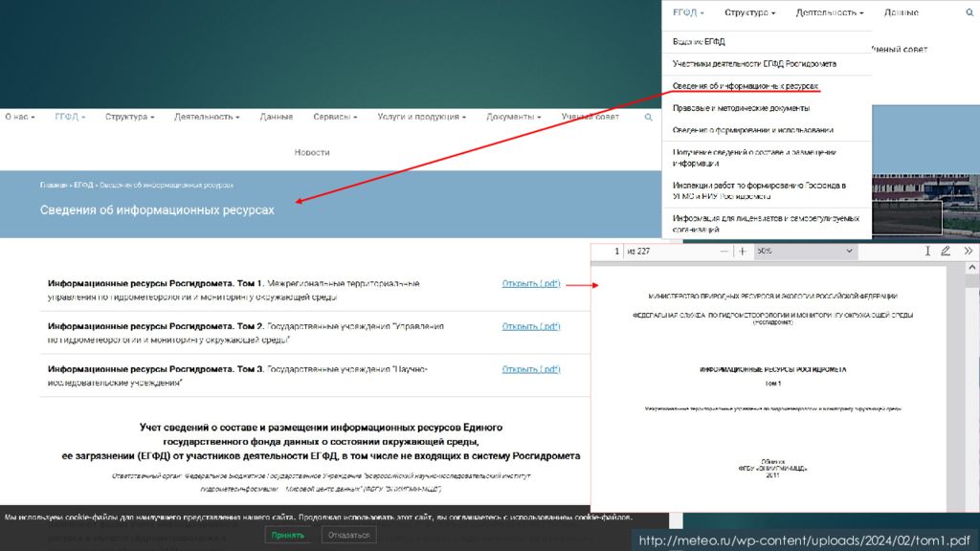Select Инспекции работ по формированию Госфонда entry
This screenshot has height=551, width=980.
point(759,190)
